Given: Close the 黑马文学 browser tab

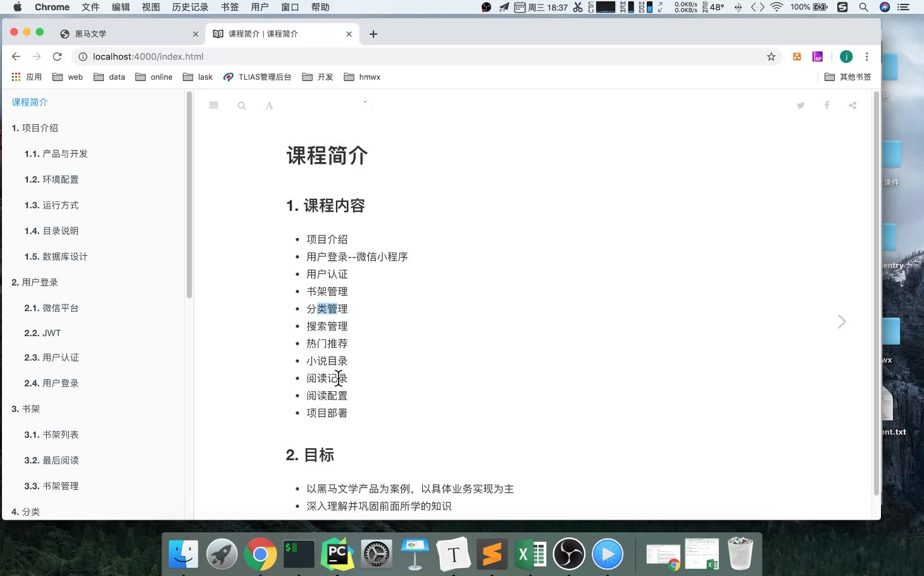Looking at the screenshot, I should 196,34.
